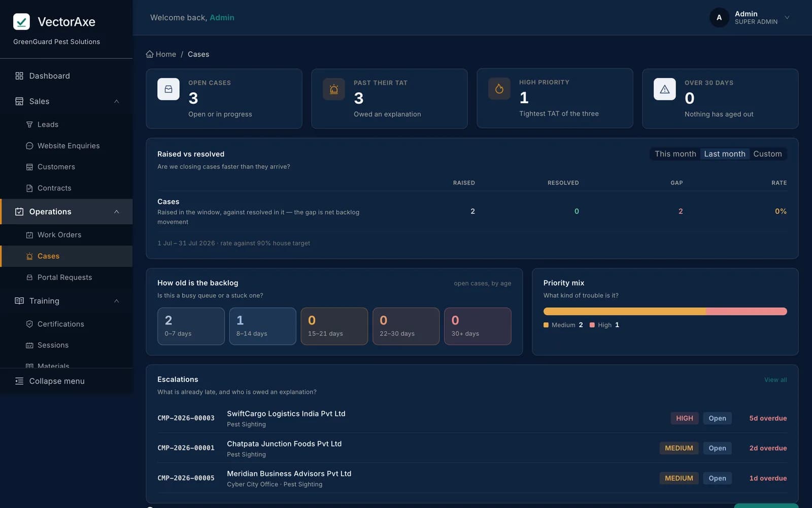This screenshot has height=508, width=812.
Task: Click Home breadcrumb link
Action: coord(161,54)
